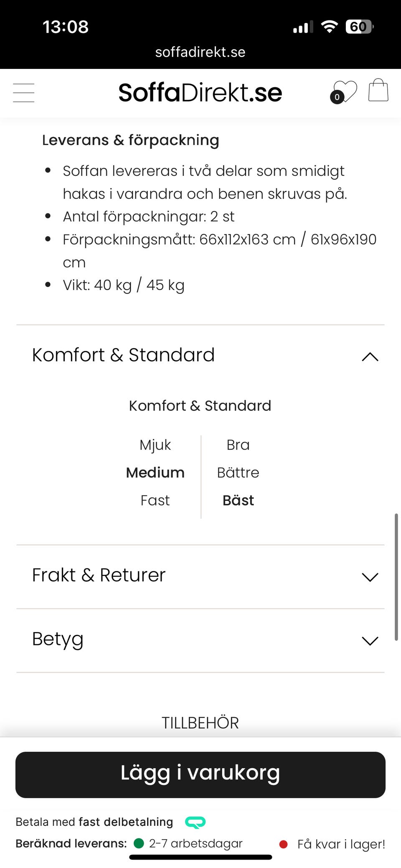Select the Bäst standard level

238,500
